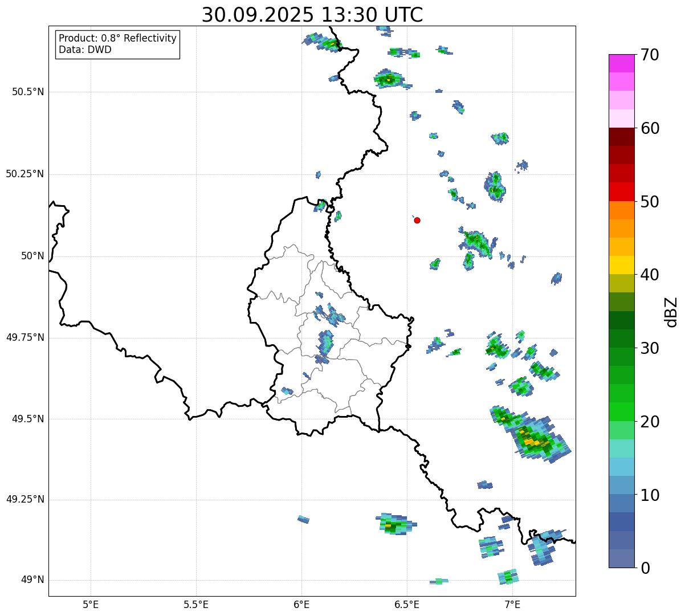Click the "50°N" latitude tick label

32,256
